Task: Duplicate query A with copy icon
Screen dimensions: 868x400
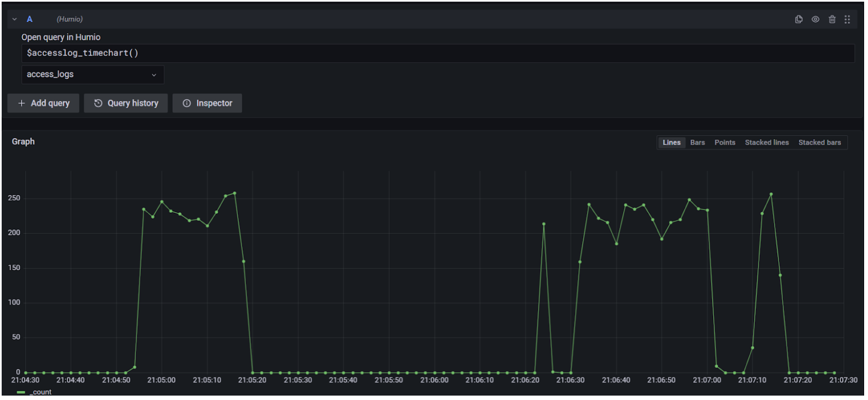Action: coord(798,19)
